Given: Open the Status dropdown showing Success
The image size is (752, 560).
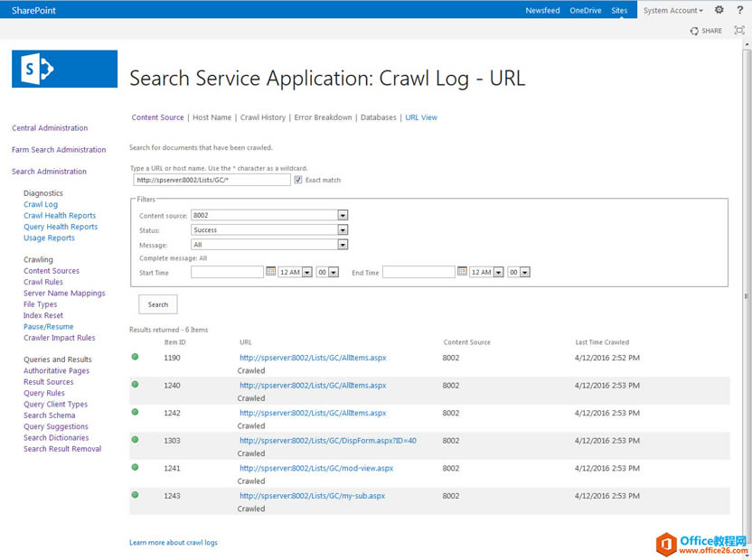Looking at the screenshot, I should 343,229.
